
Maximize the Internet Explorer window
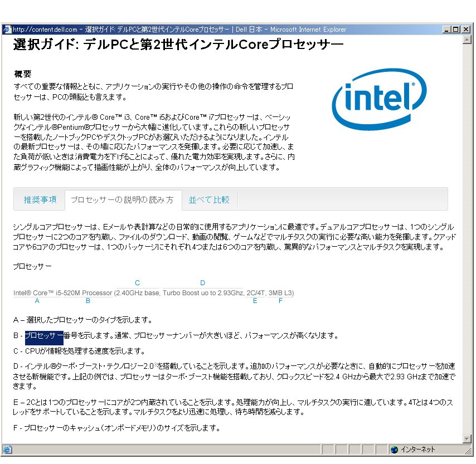[x=456, y=30]
